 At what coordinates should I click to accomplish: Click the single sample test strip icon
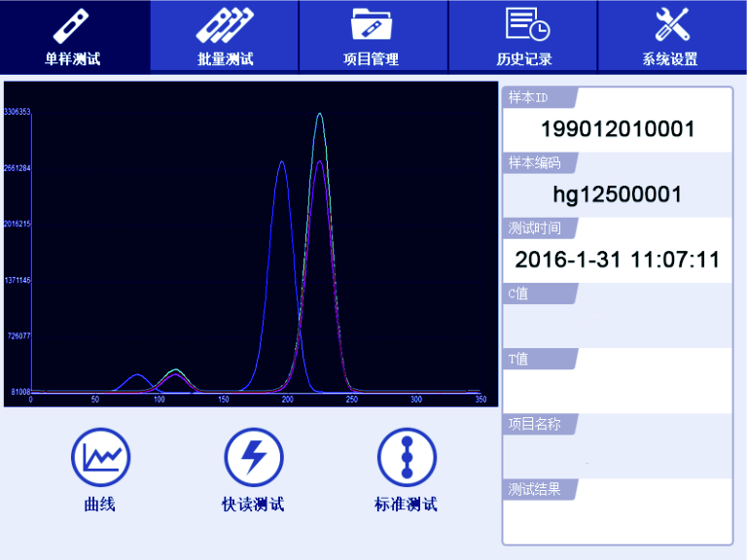pyautogui.click(x=74, y=24)
